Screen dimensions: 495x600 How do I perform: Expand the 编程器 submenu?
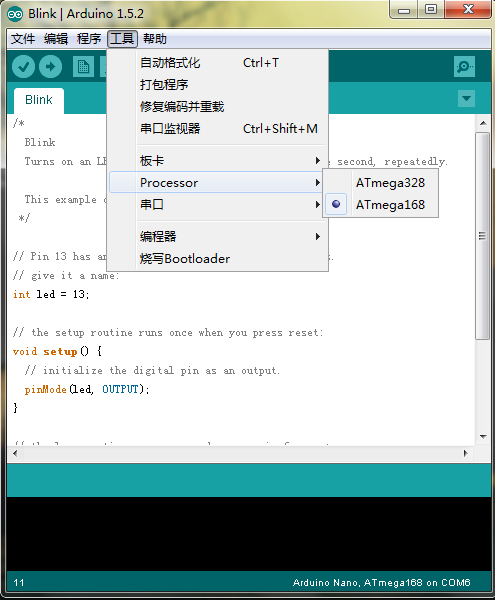click(218, 236)
